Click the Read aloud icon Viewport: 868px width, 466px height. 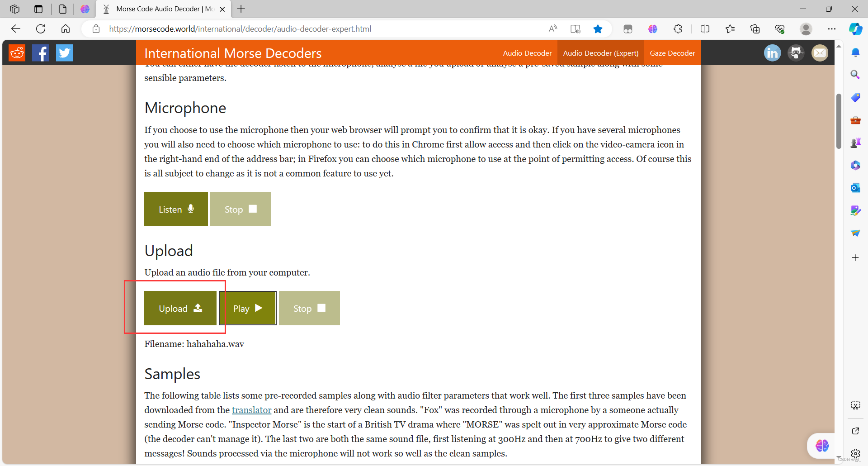552,29
